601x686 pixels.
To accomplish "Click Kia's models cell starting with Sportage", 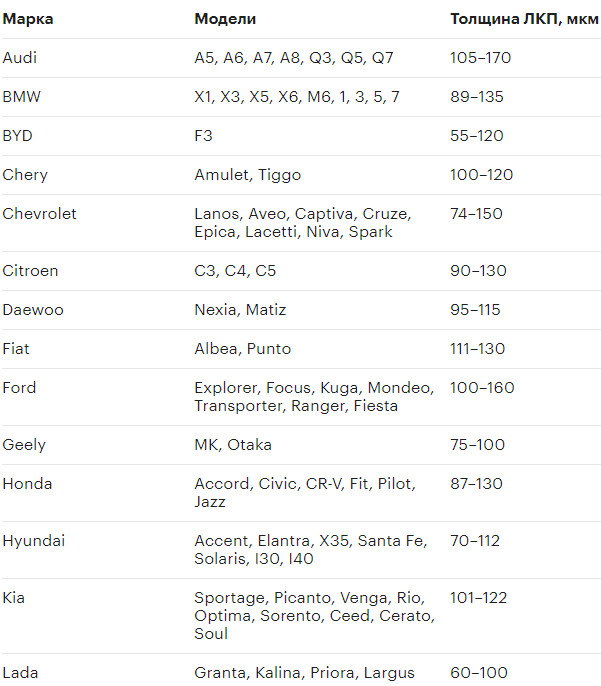I will 314,616.
